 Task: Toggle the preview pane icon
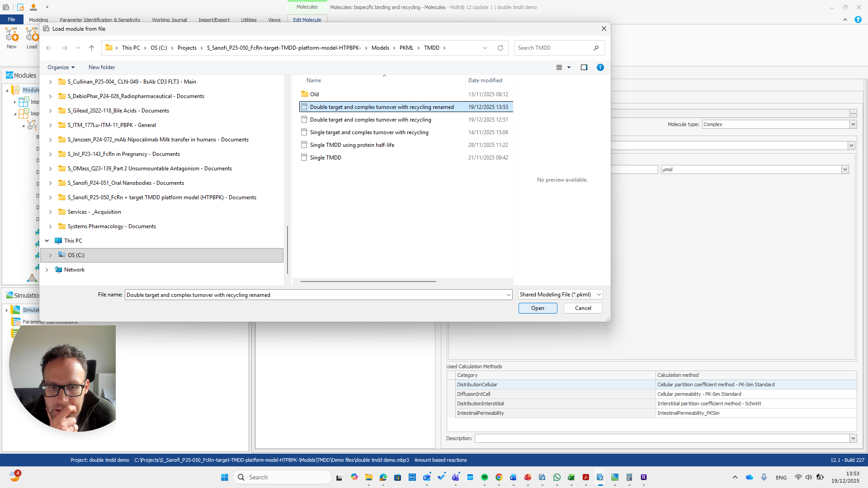click(584, 67)
